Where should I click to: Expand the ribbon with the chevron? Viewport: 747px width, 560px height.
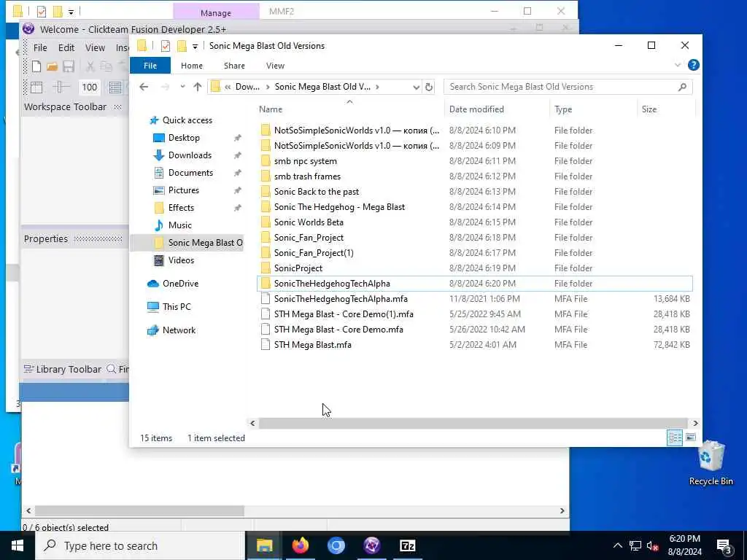(x=678, y=65)
